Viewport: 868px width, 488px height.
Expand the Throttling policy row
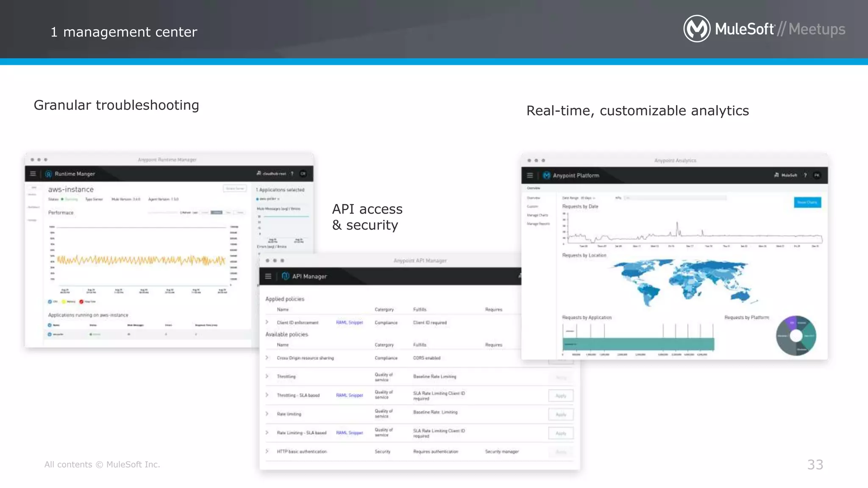click(x=267, y=376)
